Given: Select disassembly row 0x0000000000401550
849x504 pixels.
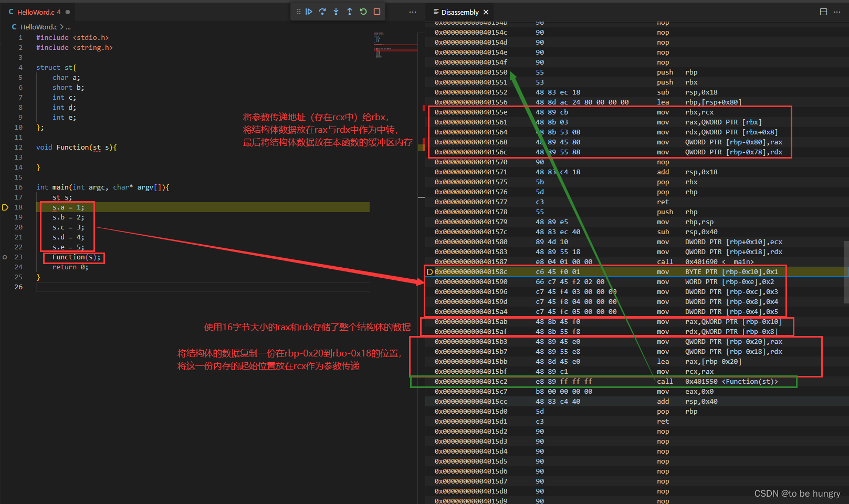Looking at the screenshot, I should pyautogui.click(x=636, y=72).
